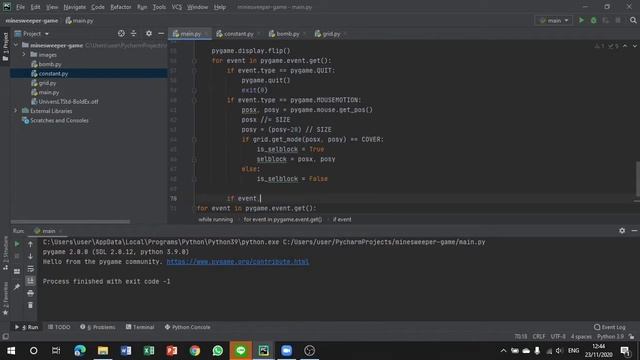This screenshot has width=640, height=360.
Task: Click 'while running' breadcrumb
Action: coord(216,219)
